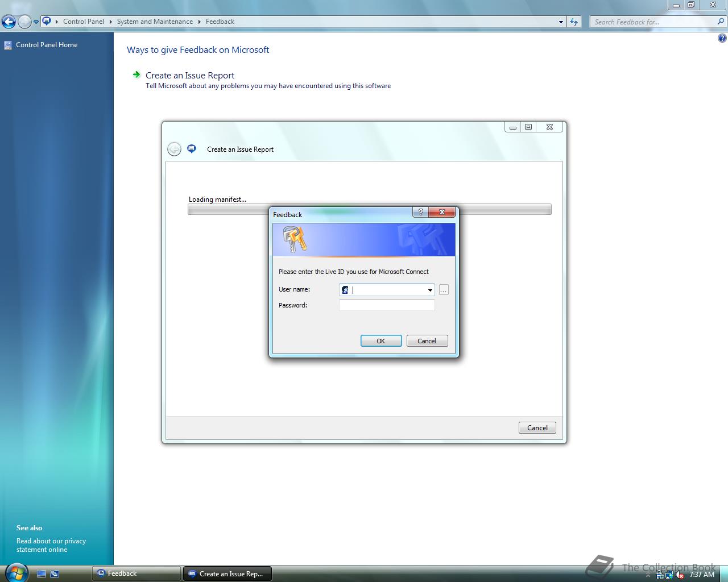Cancel the Feedback login dialog
This screenshot has height=582, width=728.
(427, 341)
